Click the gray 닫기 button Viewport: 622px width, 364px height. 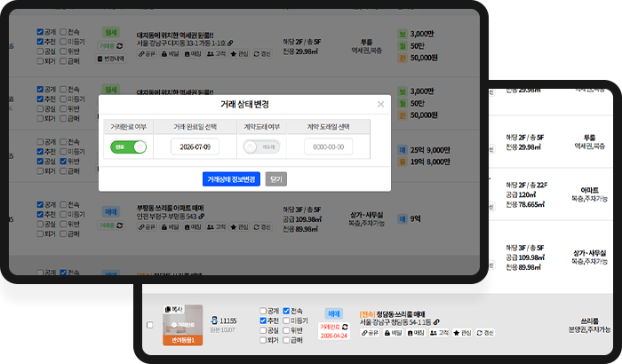click(276, 179)
